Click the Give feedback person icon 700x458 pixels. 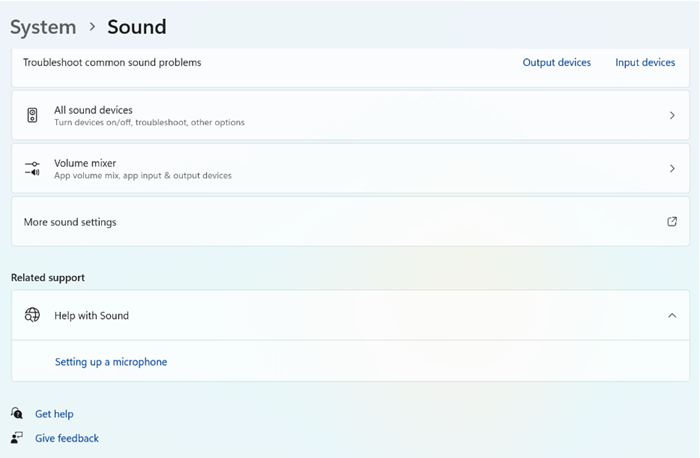pos(17,437)
